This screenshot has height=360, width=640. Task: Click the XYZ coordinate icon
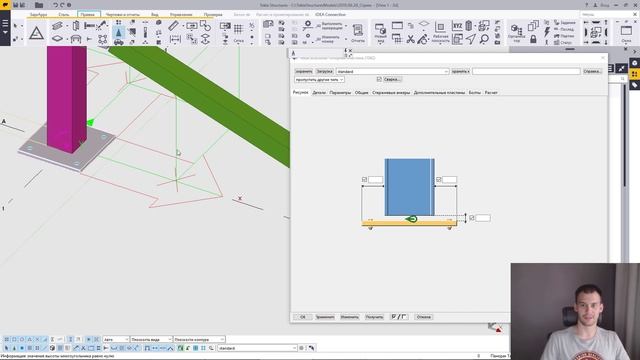pos(457,26)
